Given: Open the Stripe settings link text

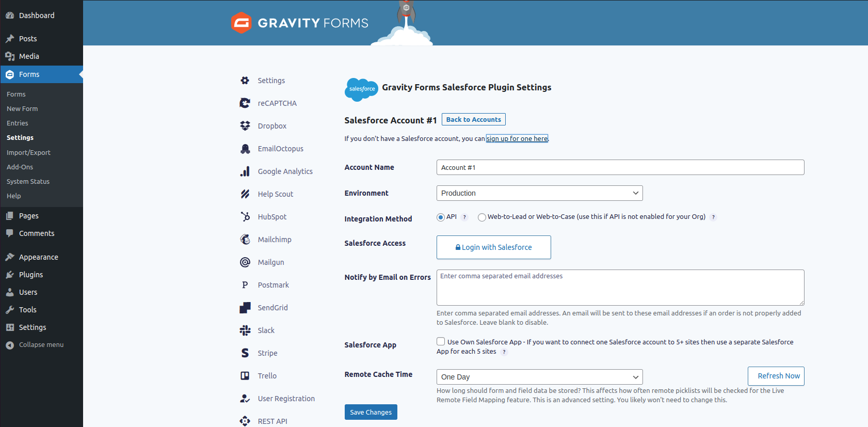Looking at the screenshot, I should click(267, 353).
